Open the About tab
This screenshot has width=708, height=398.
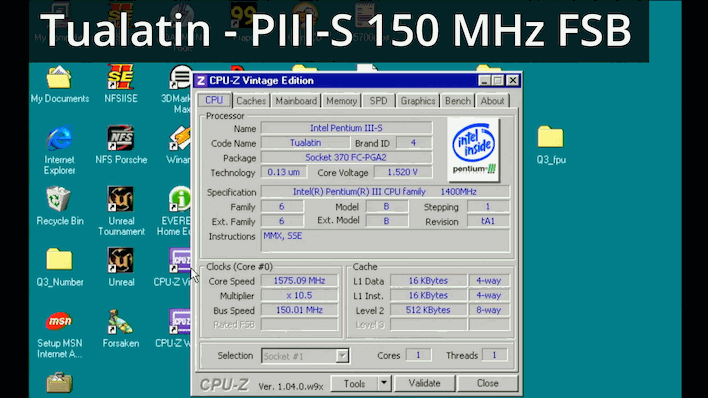492,101
